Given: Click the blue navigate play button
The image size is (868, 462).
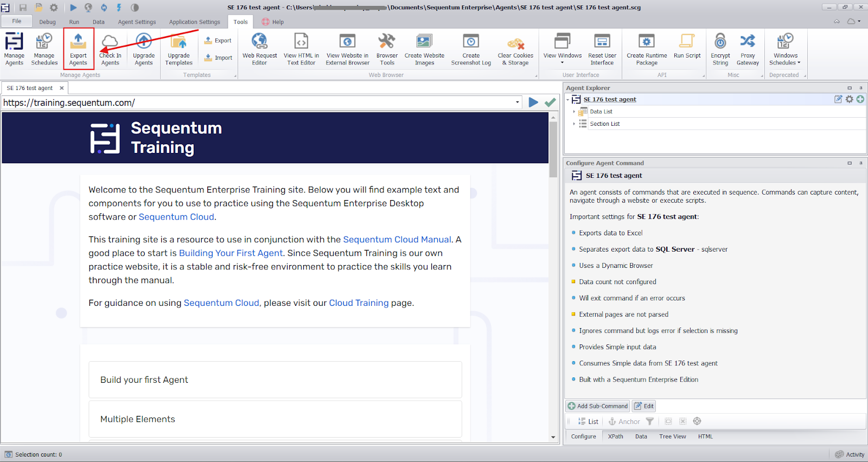Looking at the screenshot, I should (533, 102).
